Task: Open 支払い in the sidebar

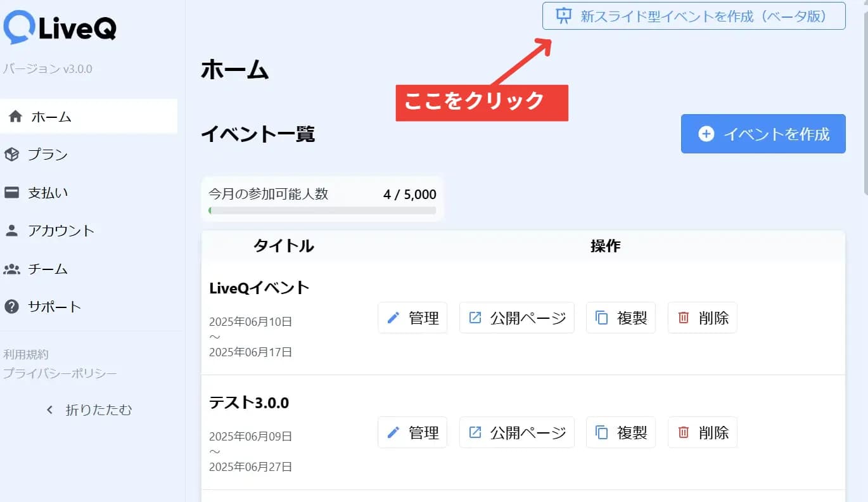Action: pyautogui.click(x=89, y=192)
